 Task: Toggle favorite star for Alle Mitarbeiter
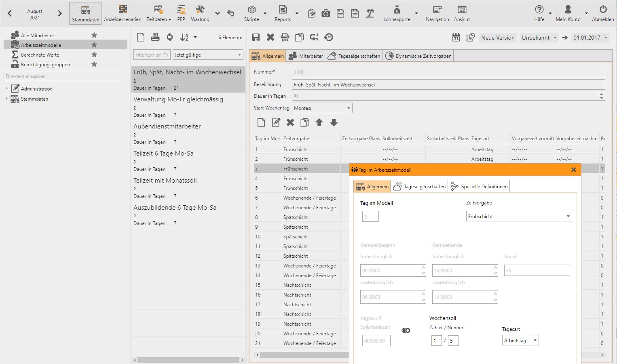94,35
